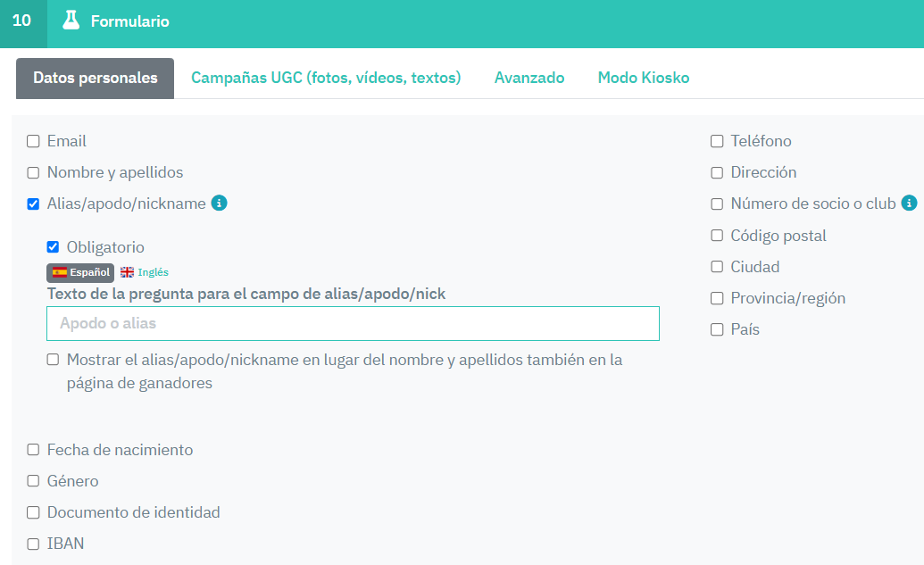
Task: Disable the Alias/apodo/nickname checkbox
Action: click(33, 204)
